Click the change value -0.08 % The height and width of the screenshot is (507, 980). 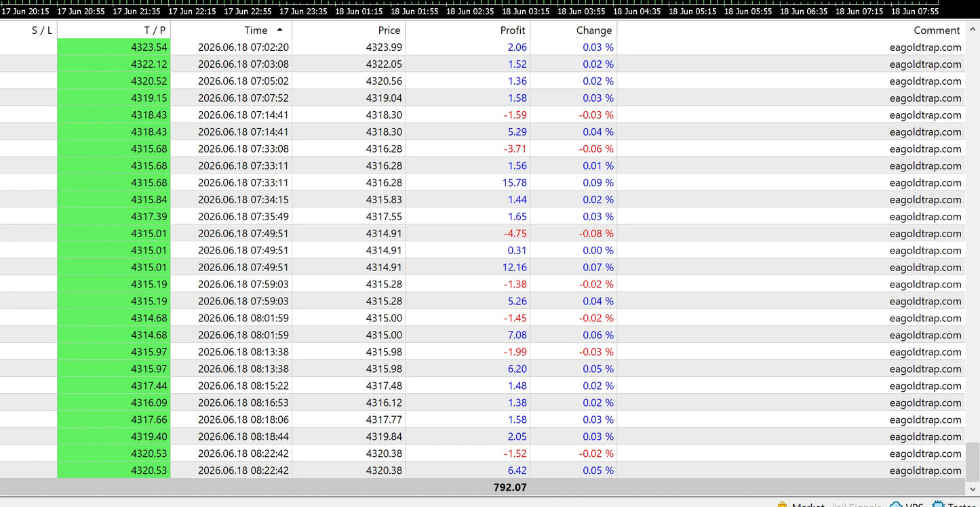click(596, 233)
